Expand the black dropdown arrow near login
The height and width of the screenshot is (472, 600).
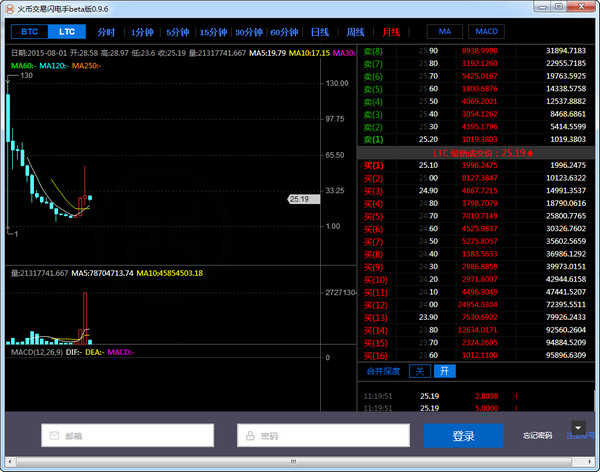(x=577, y=427)
